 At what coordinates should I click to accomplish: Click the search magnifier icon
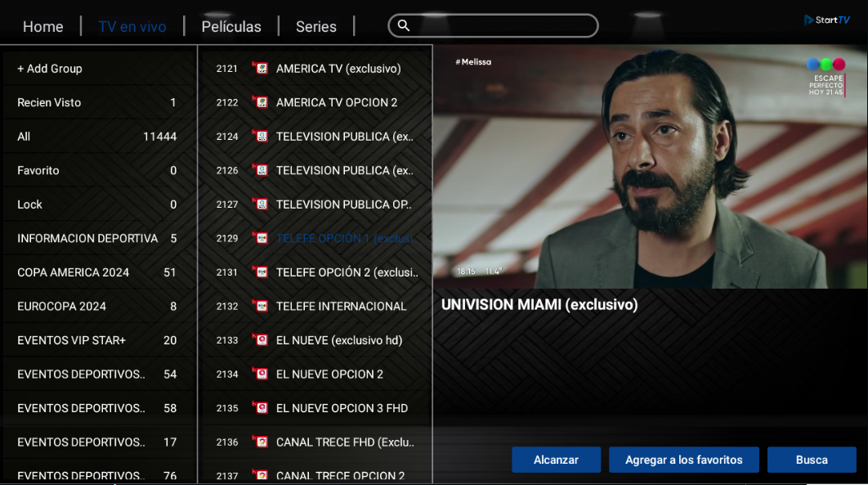pos(404,25)
